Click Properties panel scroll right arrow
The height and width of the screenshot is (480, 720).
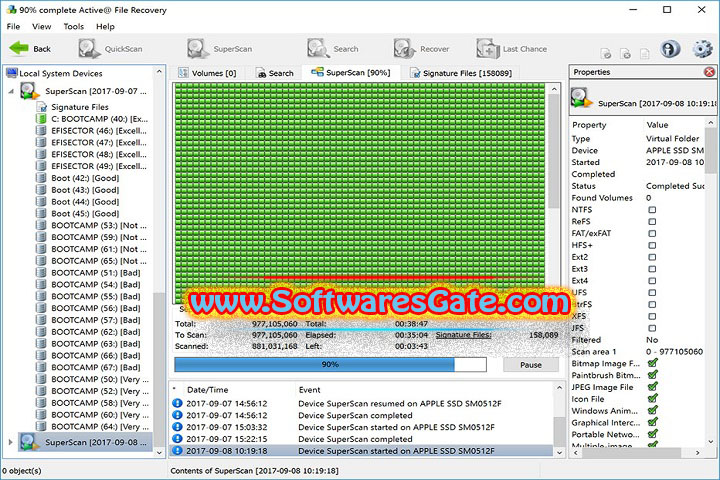(x=698, y=453)
